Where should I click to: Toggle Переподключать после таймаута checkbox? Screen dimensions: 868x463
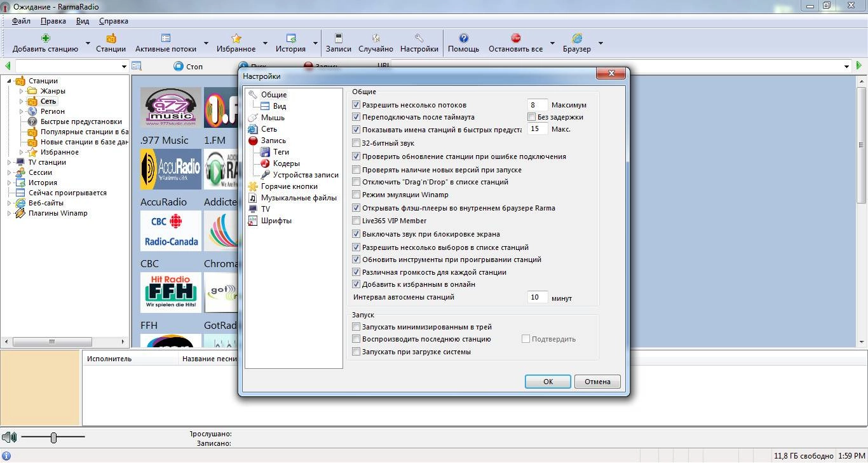356,117
